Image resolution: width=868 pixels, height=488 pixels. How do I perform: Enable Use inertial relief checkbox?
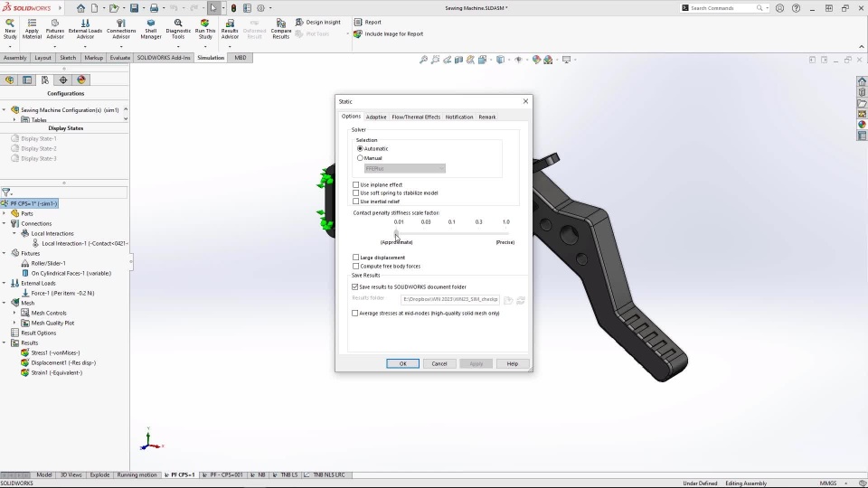click(x=356, y=202)
